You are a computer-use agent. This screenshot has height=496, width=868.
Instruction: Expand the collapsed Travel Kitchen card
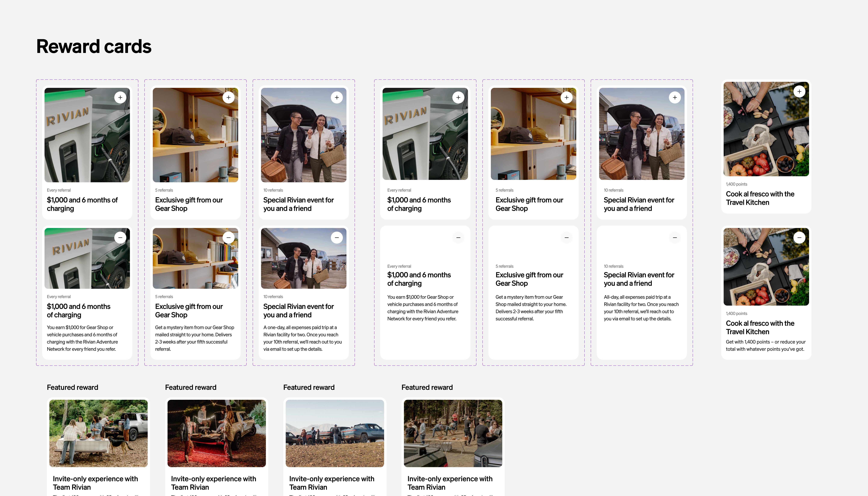coord(799,91)
